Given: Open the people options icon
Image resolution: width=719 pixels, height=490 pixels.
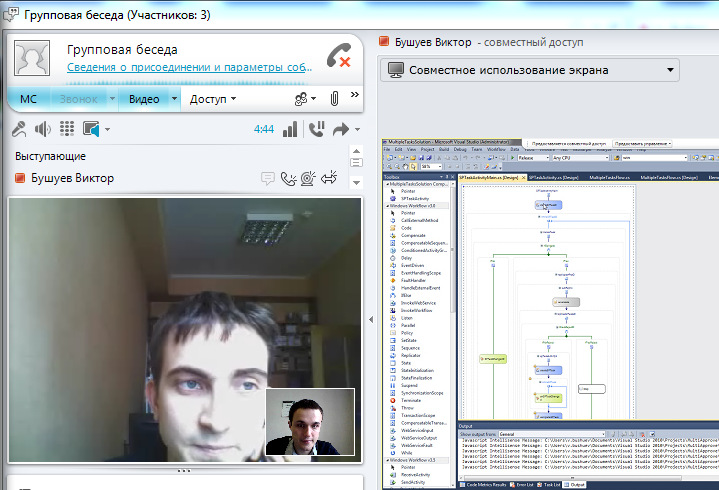Looking at the screenshot, I should point(301,99).
